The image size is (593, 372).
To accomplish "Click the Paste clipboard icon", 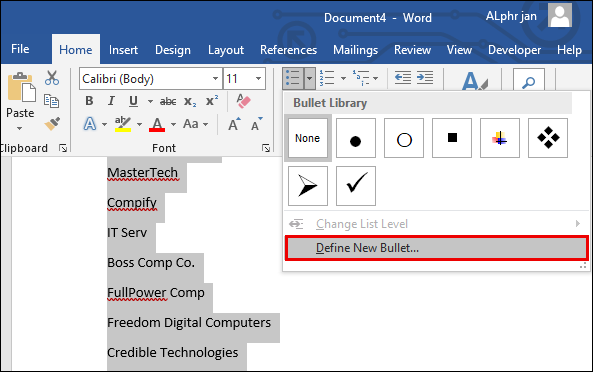I will pyautogui.click(x=22, y=87).
